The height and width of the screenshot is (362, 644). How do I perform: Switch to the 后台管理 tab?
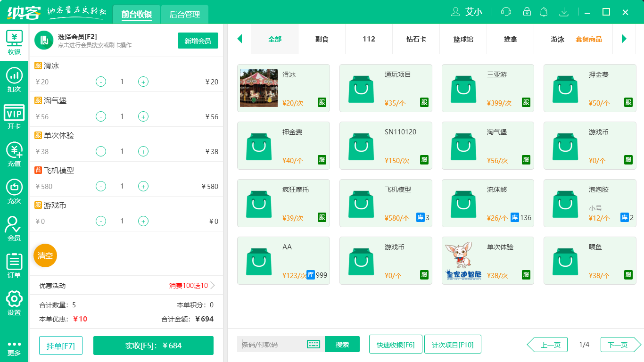[184, 15]
